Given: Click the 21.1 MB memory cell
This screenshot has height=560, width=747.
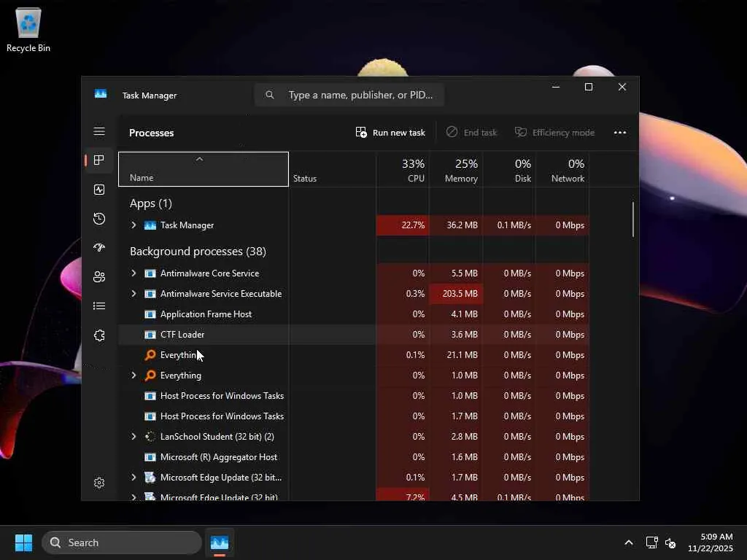Looking at the screenshot, I should click(457, 355).
